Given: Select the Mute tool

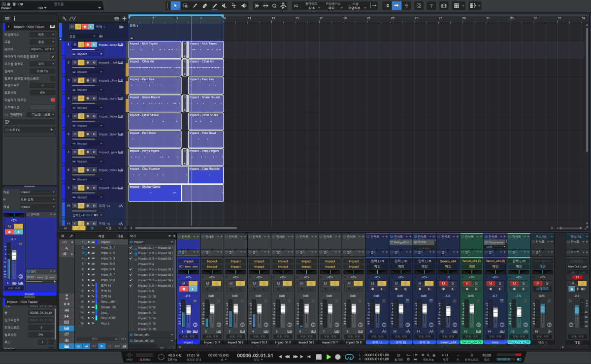Looking at the screenshot, I should pyautogui.click(x=224, y=6).
